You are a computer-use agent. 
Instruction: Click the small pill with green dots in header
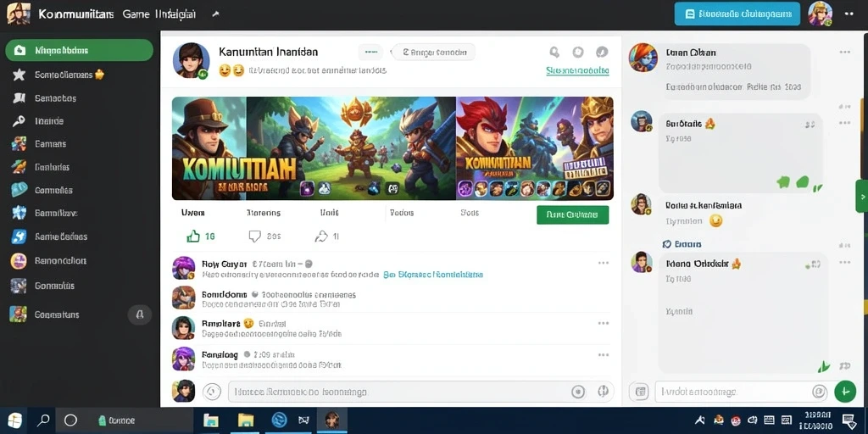click(370, 53)
